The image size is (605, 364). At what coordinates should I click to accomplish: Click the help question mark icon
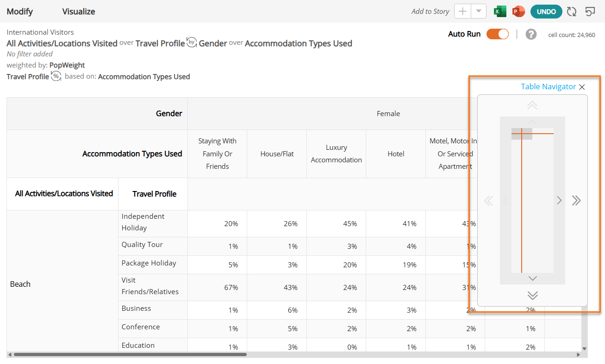[x=531, y=34]
